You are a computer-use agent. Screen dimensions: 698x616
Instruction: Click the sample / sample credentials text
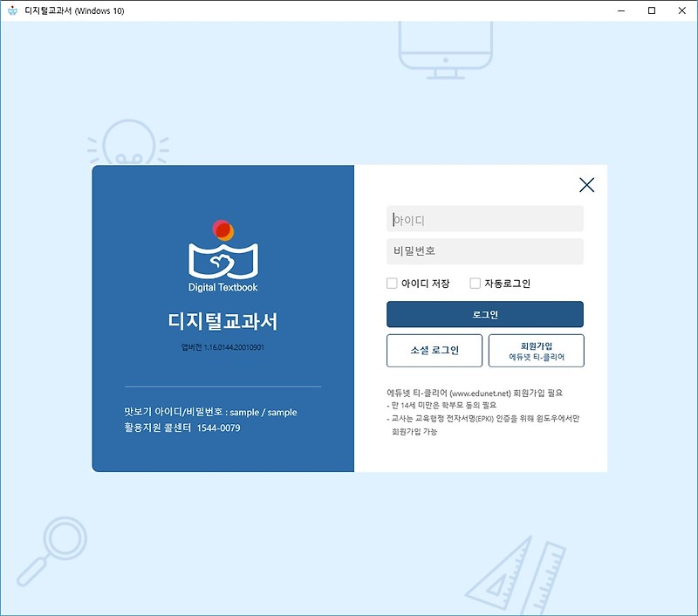(263, 412)
